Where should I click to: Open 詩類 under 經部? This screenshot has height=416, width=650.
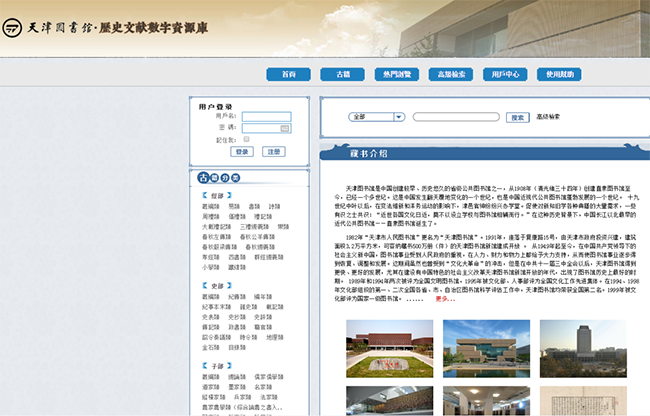274,206
